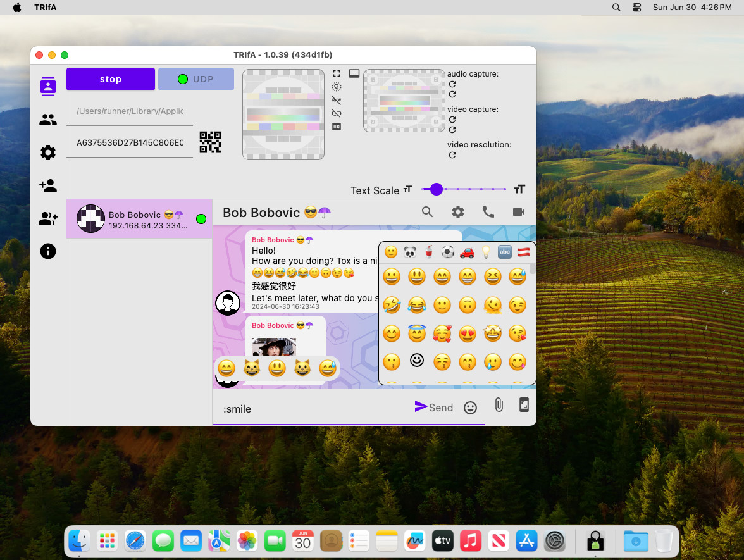This screenshot has width=744, height=560.
Task: Switch to the flags emoji category tab
Action: point(523,252)
